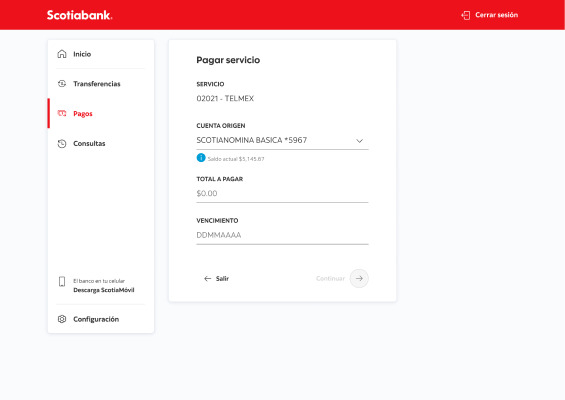Screen dimensions: 565x400
Task: Click the mobile phone icon
Action: pos(62,281)
